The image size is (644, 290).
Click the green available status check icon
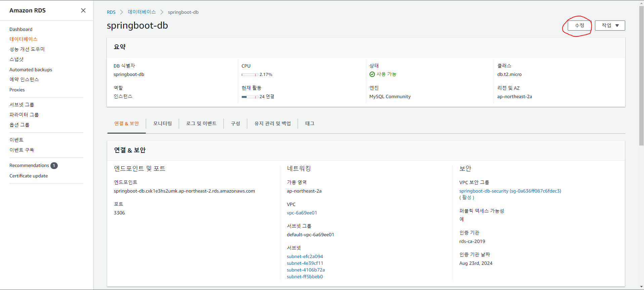click(x=372, y=74)
